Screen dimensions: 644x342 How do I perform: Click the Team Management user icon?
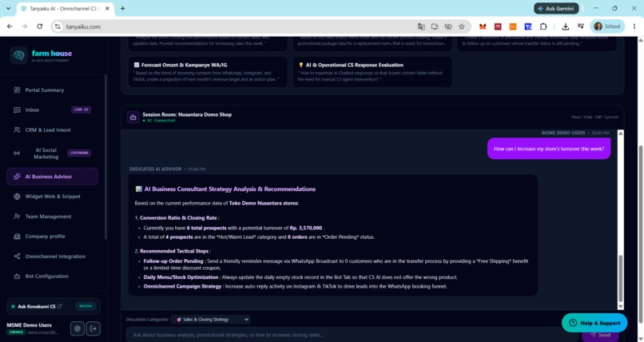tap(17, 217)
